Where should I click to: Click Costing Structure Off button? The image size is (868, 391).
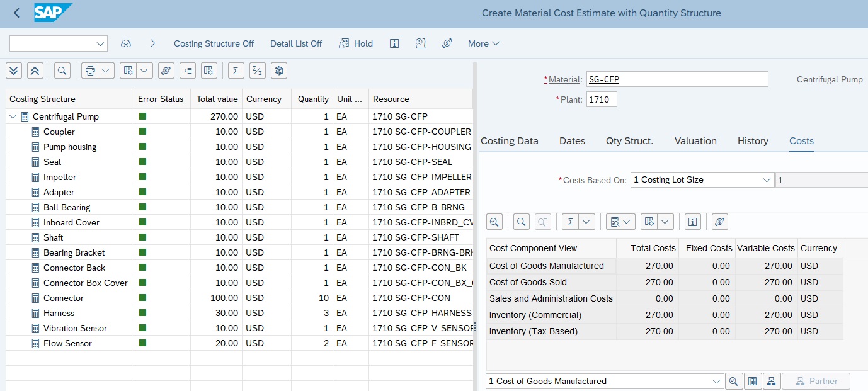point(214,43)
